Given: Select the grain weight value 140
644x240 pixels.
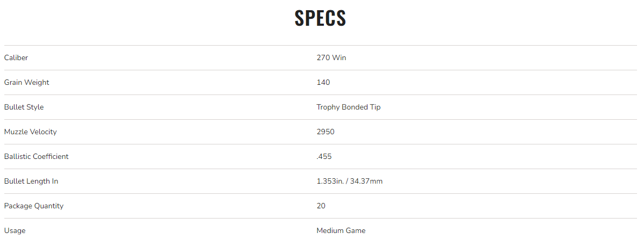Looking at the screenshot, I should coord(323,82).
